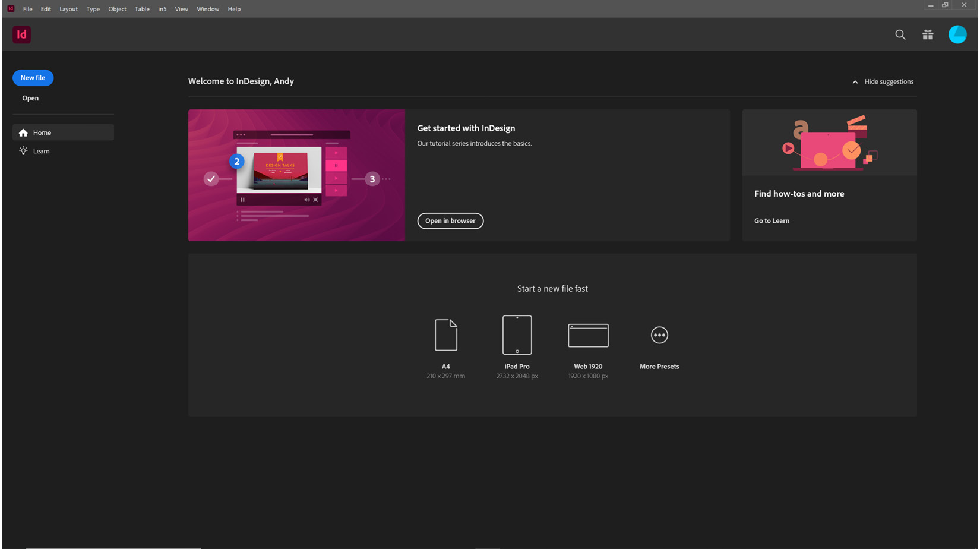Viewport: 980px width, 549px height.
Task: Open the in5 menu
Action: click(x=162, y=9)
